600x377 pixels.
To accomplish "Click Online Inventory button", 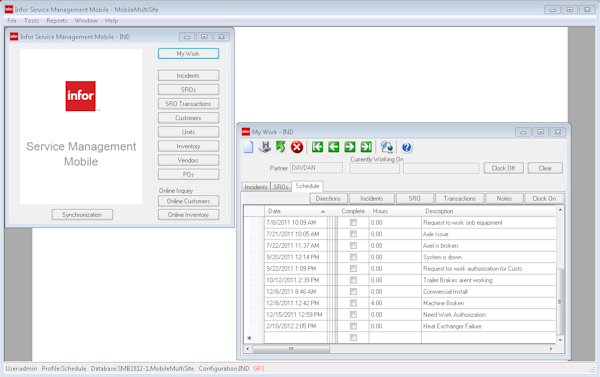I will pos(188,215).
